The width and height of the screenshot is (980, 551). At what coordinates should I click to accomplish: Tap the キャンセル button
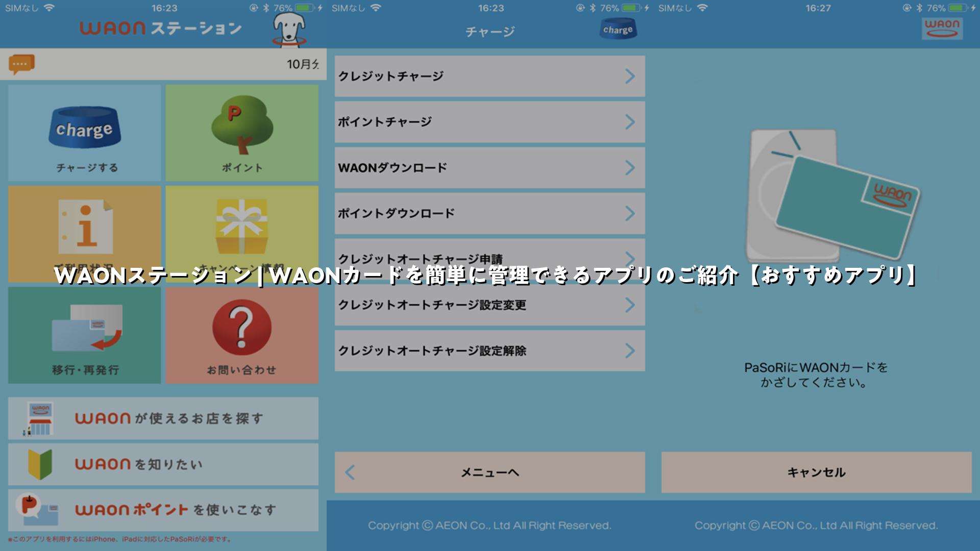tap(817, 472)
